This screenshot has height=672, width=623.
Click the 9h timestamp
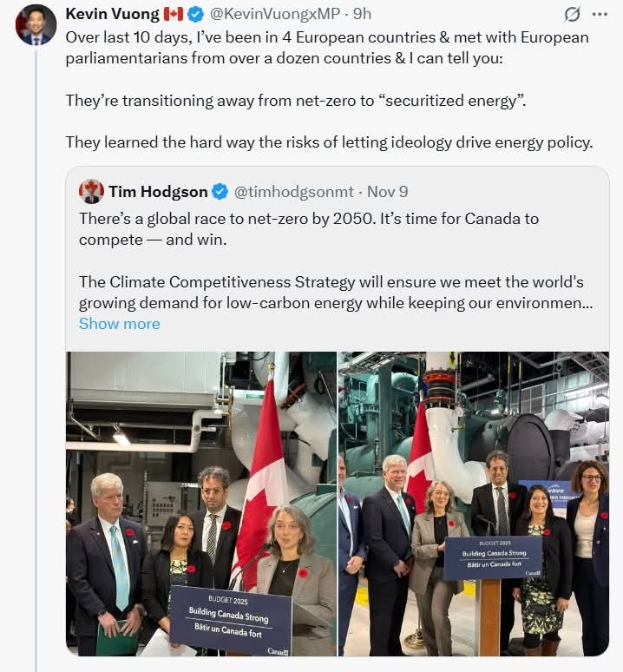[x=363, y=15]
